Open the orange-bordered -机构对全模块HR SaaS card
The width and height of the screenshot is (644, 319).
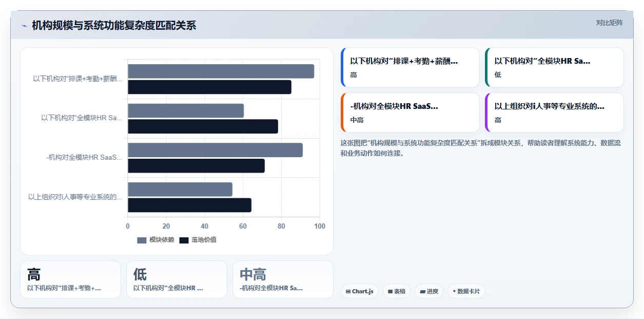click(x=410, y=112)
